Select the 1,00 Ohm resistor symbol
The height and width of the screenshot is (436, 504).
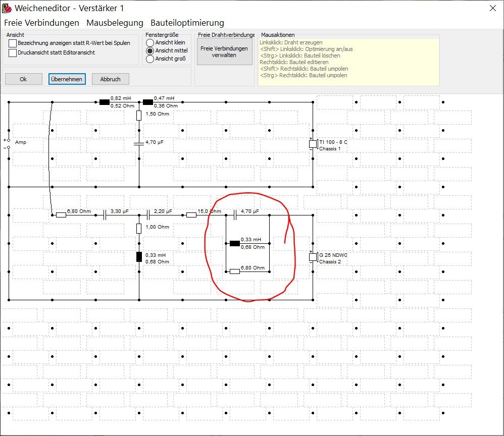click(139, 229)
